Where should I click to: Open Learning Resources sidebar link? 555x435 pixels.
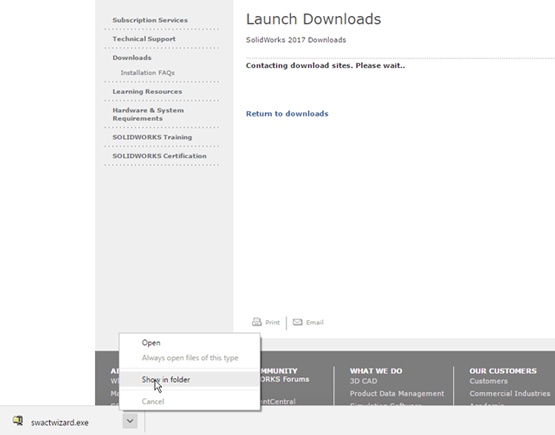tap(147, 91)
